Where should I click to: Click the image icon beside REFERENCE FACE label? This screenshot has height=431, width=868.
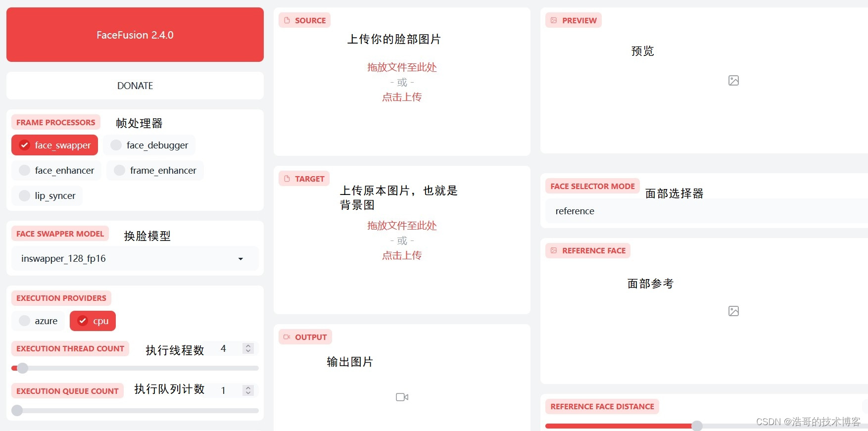(554, 250)
